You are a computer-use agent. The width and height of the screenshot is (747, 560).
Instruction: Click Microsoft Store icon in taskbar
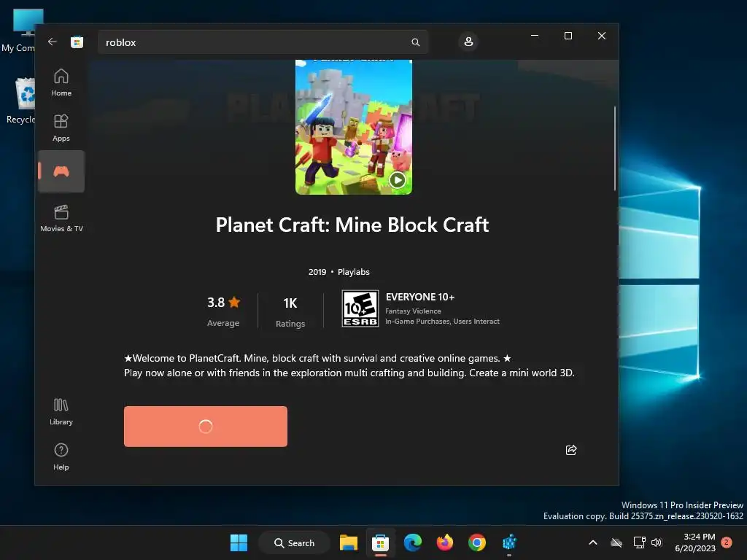380,542
